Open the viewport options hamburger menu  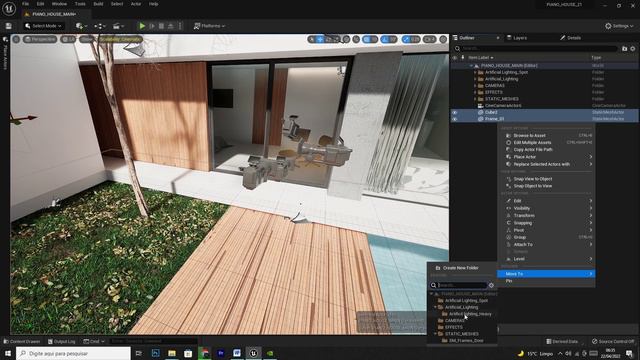16,39
